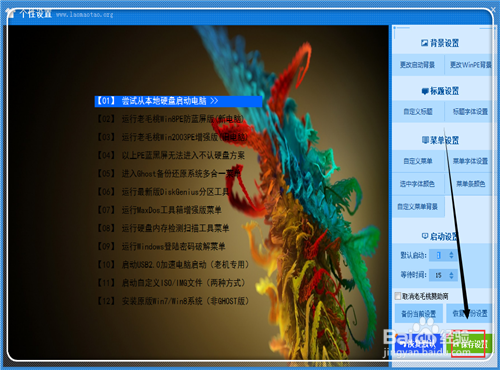Click 自定义菜单背景 button
This screenshot has height=370, width=500.
[x=418, y=207]
